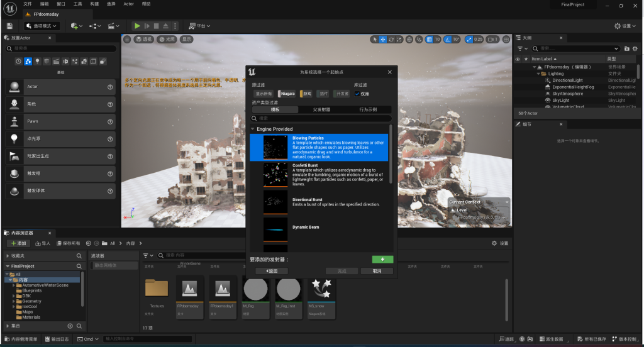Select the Visual Effects category in Place Actors

point(75,61)
